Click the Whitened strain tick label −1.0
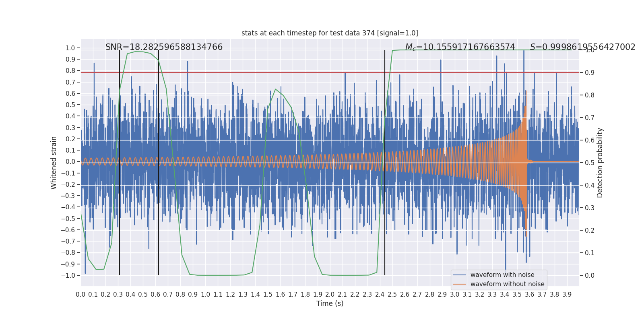The image size is (644, 322). click(68, 276)
